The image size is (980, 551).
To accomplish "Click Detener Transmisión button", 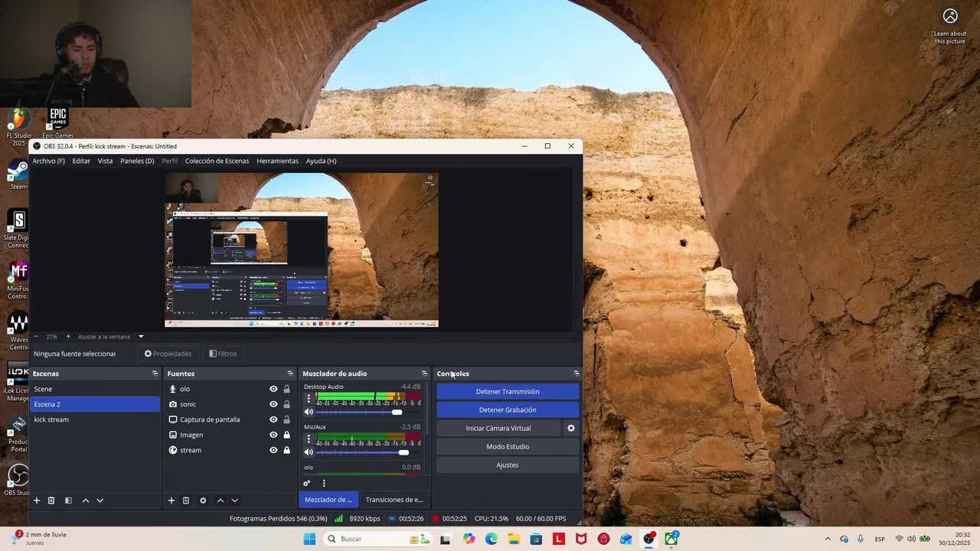I will (x=508, y=392).
